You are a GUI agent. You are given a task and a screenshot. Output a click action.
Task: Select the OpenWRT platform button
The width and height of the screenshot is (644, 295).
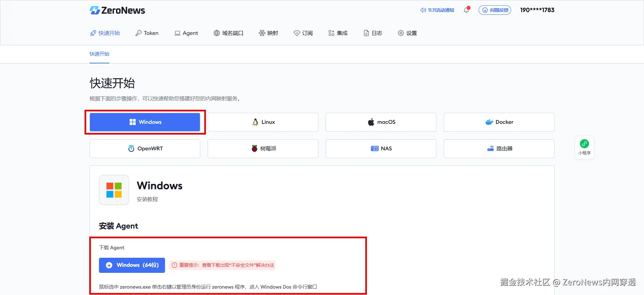(x=145, y=149)
